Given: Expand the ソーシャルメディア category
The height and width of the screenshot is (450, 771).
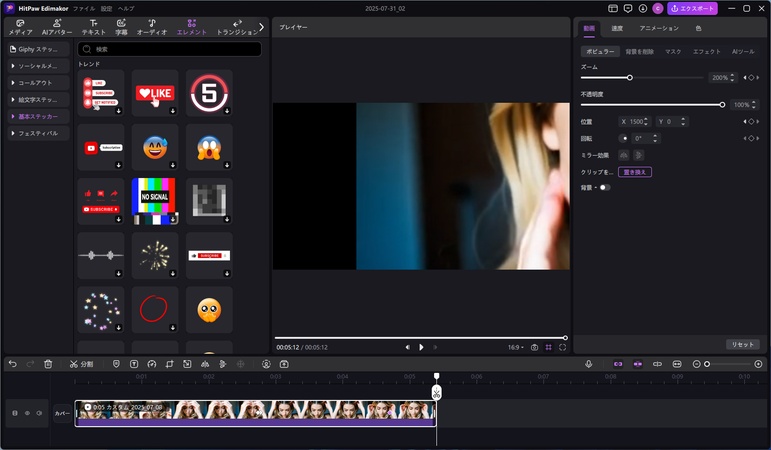Looking at the screenshot, I should click(38, 66).
